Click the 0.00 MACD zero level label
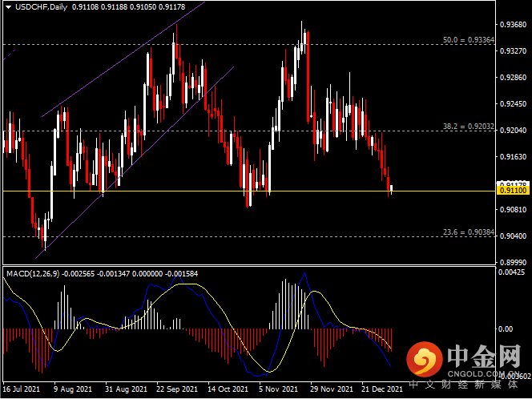 tap(506, 329)
